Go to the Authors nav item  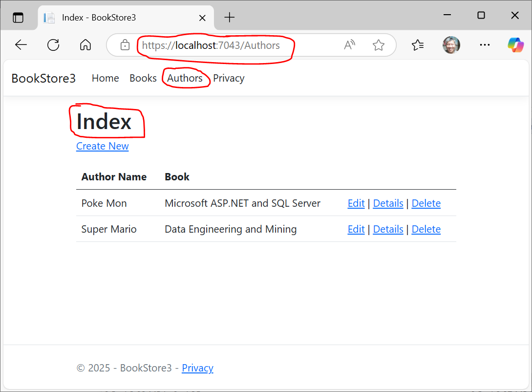tap(185, 78)
